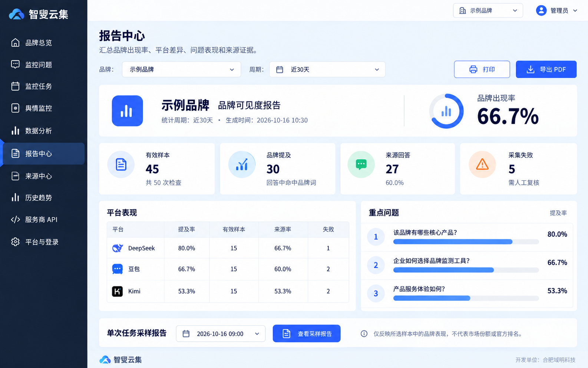Click the calendar icon in task date selector

click(x=186, y=334)
